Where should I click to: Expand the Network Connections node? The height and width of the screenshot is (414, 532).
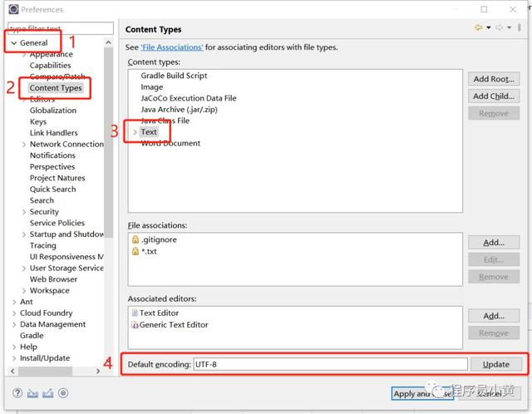(24, 144)
